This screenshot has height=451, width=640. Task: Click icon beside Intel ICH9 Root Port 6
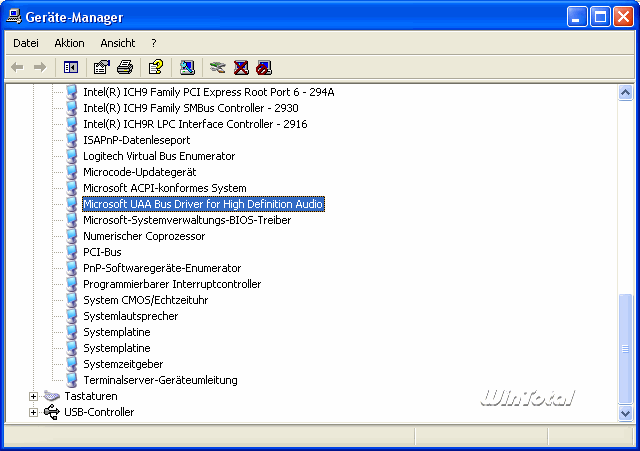(x=72, y=92)
